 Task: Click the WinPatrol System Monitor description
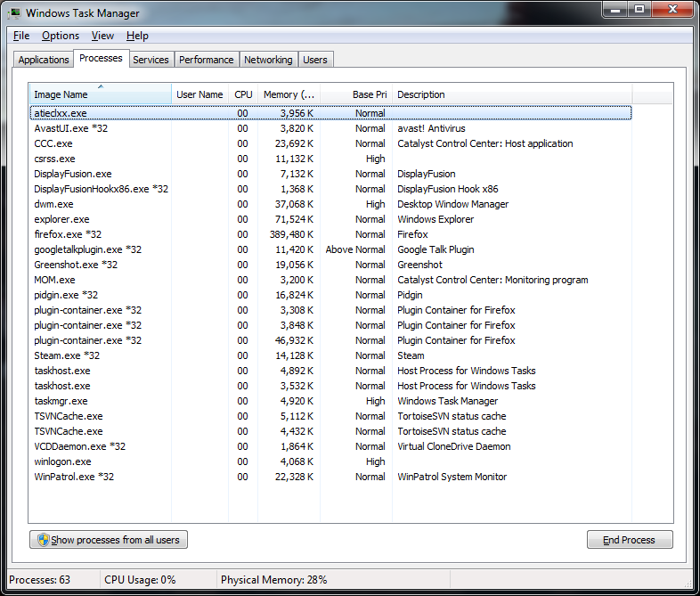coord(452,478)
